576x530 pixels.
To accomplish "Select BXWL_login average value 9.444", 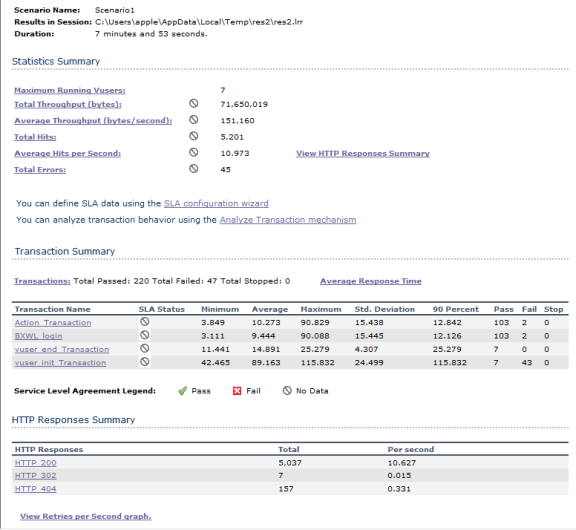I will [x=263, y=336].
